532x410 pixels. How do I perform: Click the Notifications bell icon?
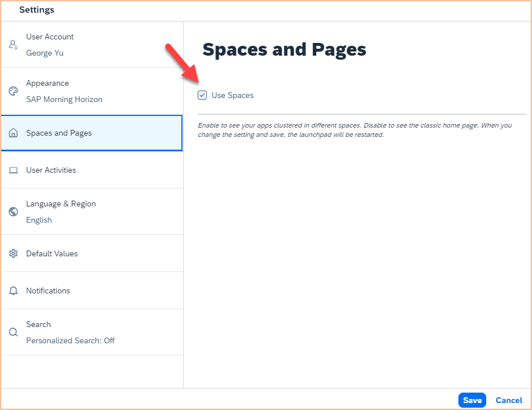(13, 291)
